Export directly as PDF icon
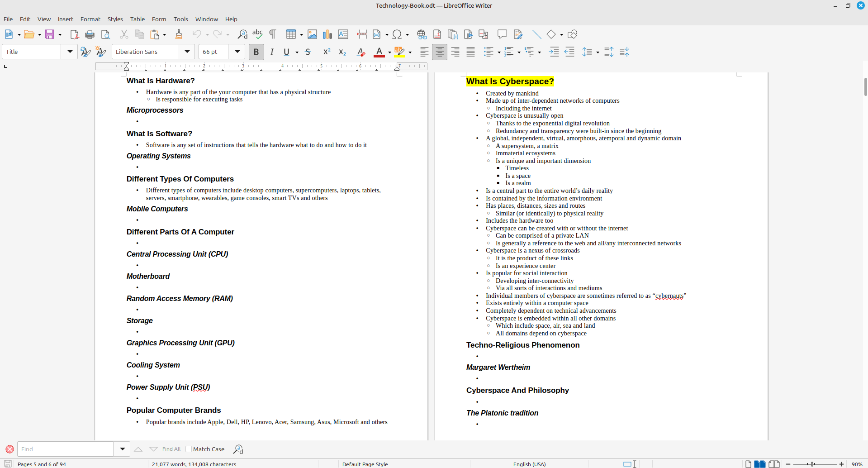 click(75, 34)
